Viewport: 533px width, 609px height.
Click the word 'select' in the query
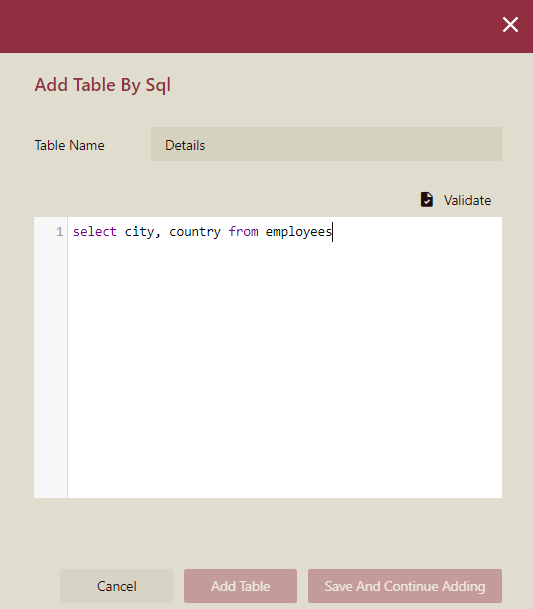coord(95,232)
